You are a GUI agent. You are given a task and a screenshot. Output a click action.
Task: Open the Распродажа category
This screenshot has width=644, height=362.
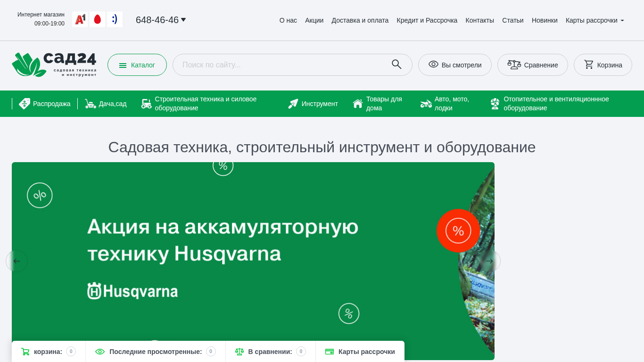tap(45, 104)
